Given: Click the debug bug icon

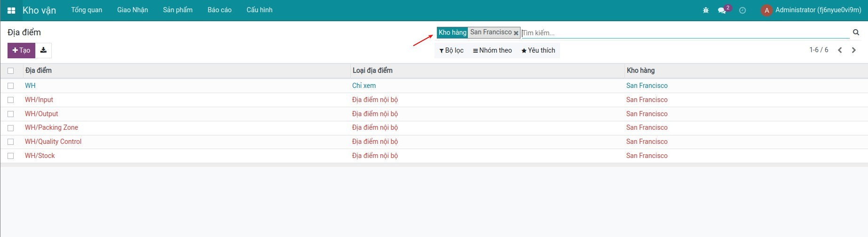Looking at the screenshot, I should pos(705,10).
